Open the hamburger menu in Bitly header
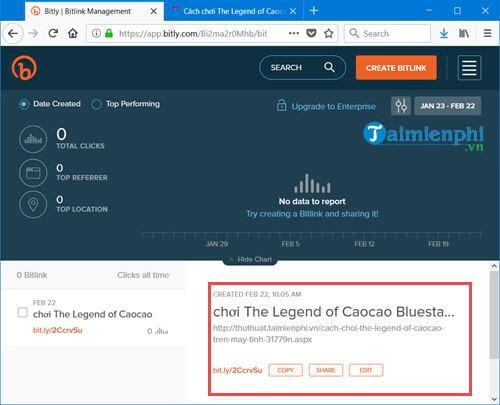The image size is (500, 405). click(469, 68)
